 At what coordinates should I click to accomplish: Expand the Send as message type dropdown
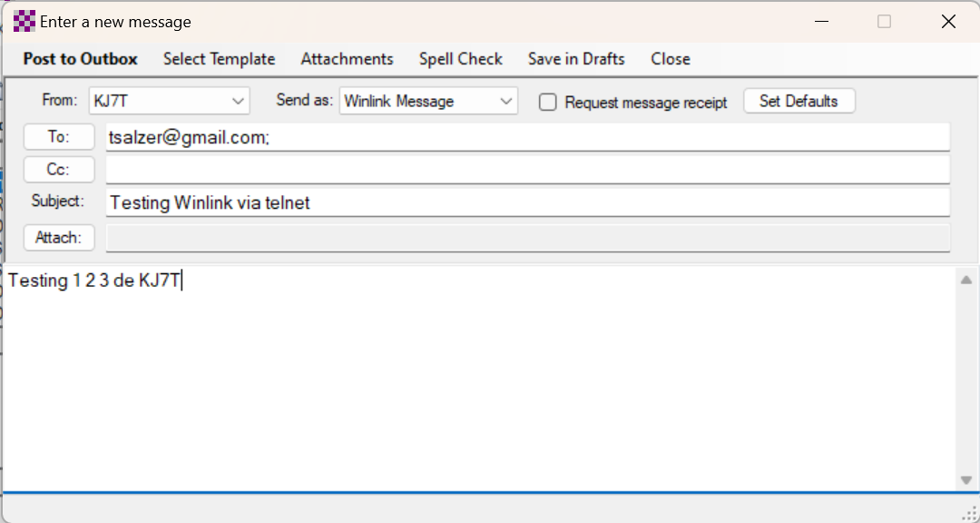pos(506,102)
